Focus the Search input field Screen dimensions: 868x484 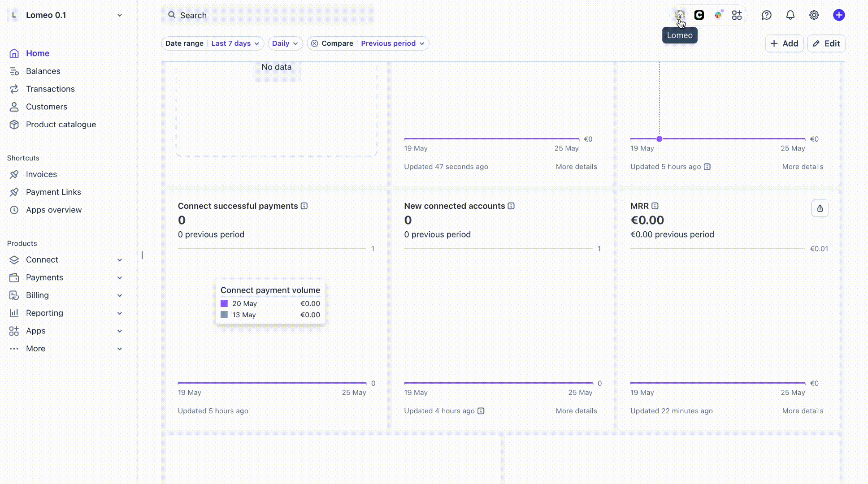click(x=268, y=15)
